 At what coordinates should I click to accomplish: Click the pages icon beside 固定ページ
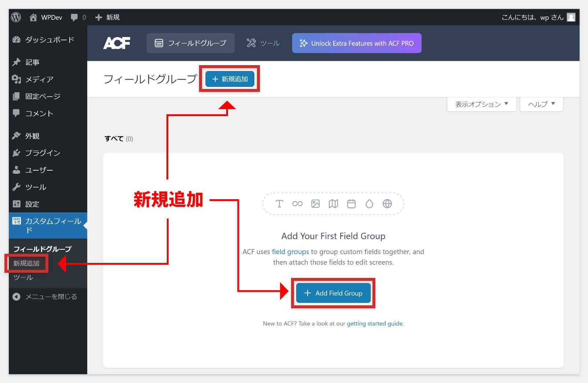(x=16, y=96)
